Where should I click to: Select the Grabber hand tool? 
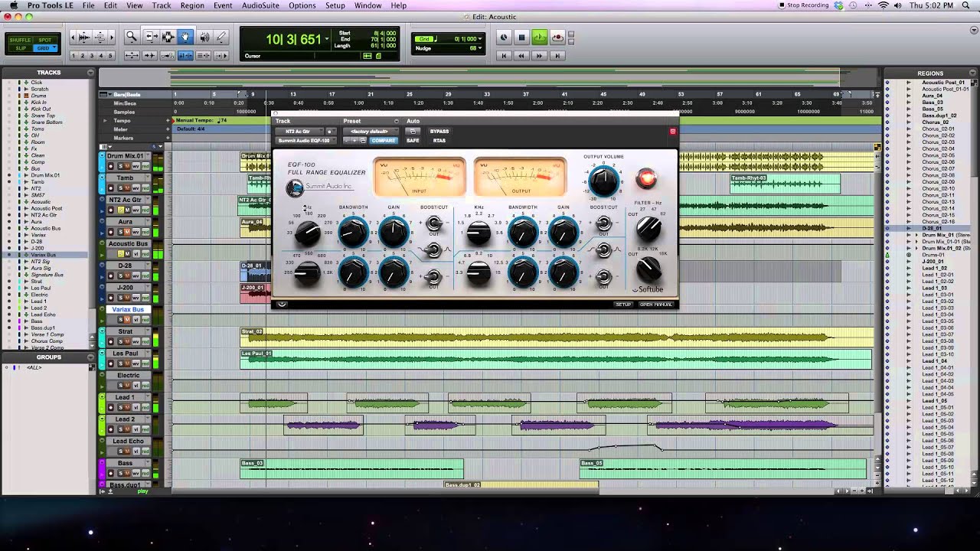pyautogui.click(x=186, y=37)
